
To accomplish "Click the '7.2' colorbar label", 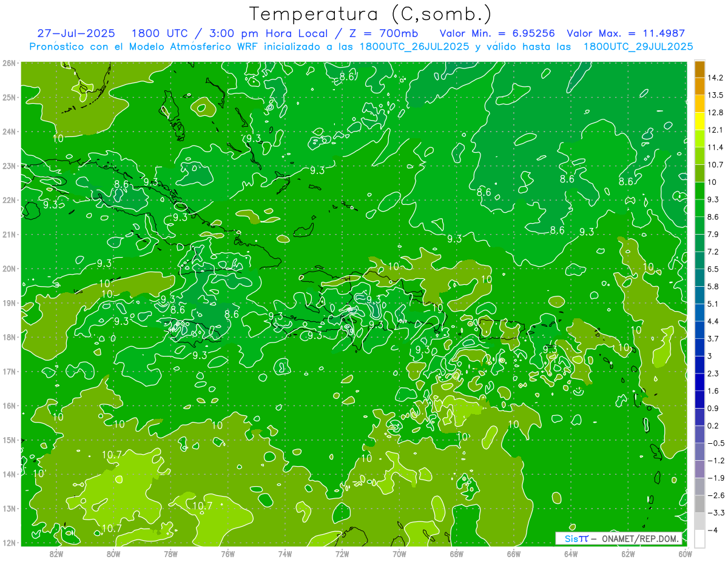I will [x=713, y=252].
